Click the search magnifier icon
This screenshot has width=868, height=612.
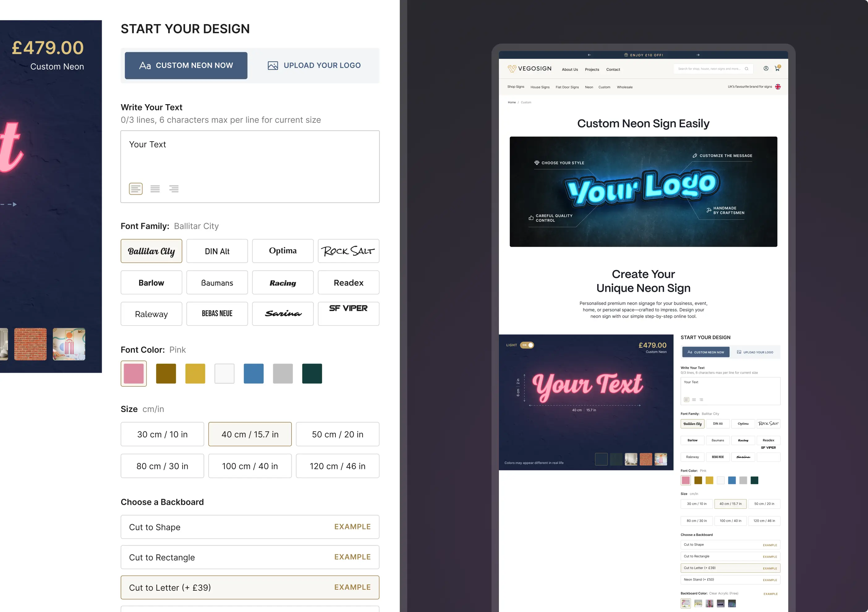point(746,69)
